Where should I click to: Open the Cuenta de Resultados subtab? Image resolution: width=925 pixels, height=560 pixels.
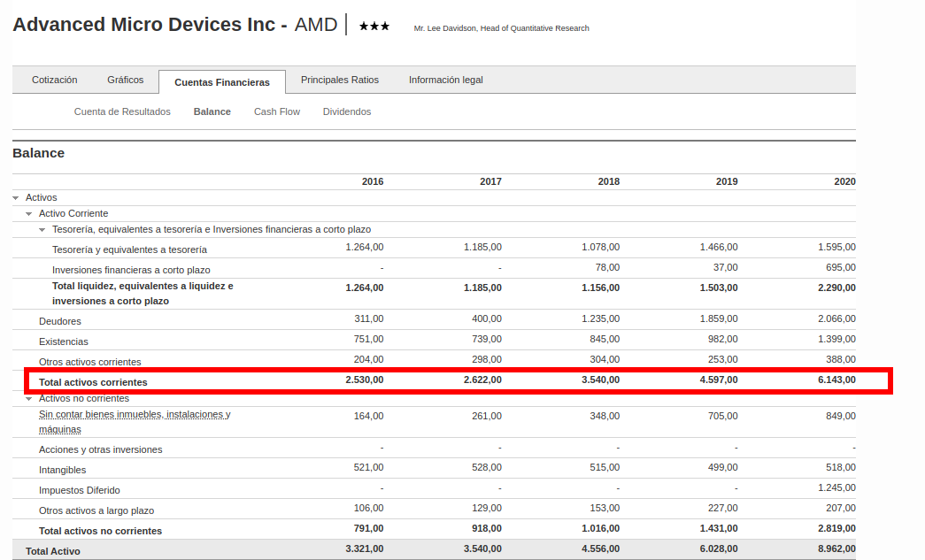pyautogui.click(x=122, y=111)
